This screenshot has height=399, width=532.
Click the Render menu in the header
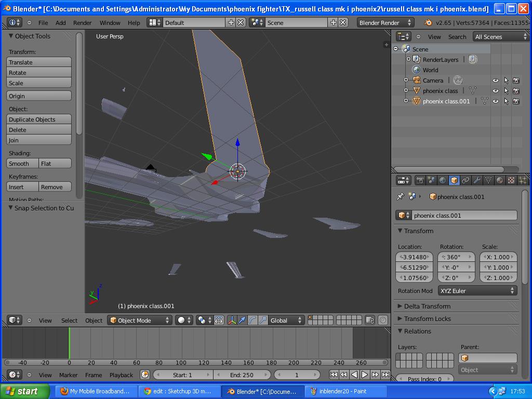coord(82,23)
